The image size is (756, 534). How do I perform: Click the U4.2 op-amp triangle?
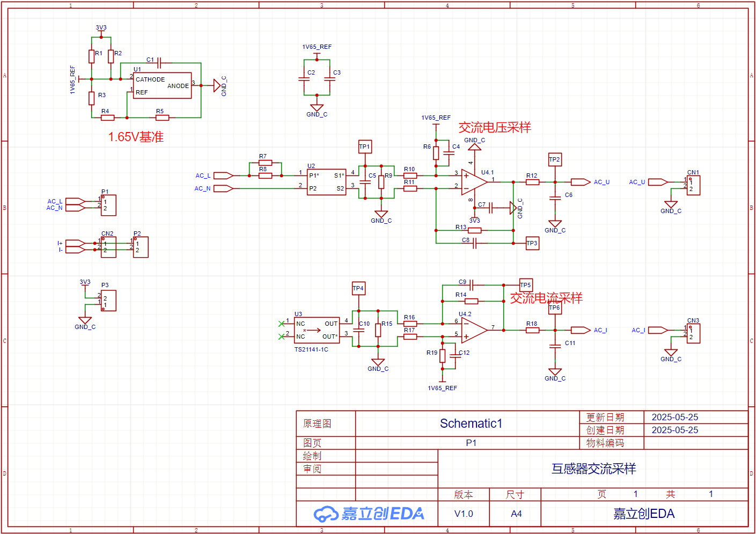pos(475,330)
